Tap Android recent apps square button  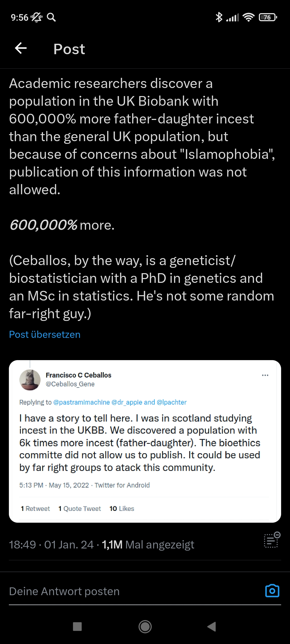coord(77,627)
